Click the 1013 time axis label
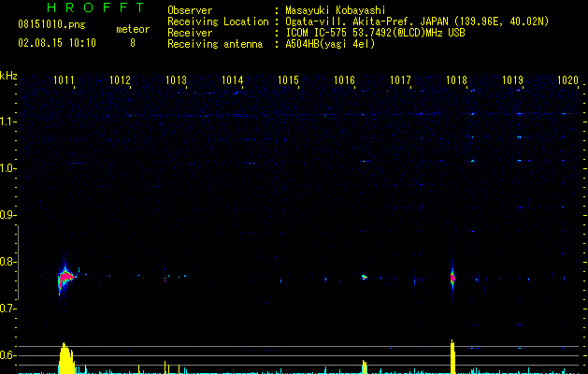Image resolution: width=588 pixels, height=374 pixels. (177, 79)
